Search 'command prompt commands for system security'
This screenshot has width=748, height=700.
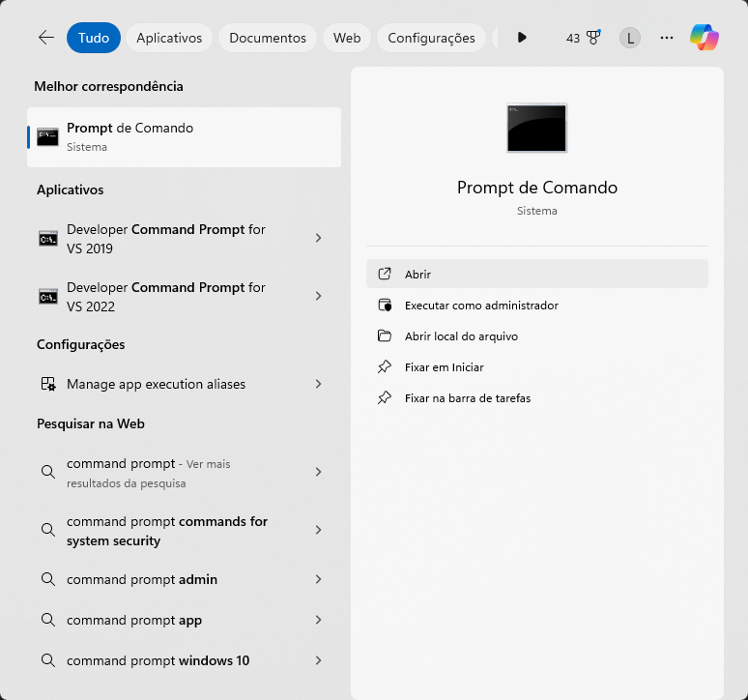[167, 531]
